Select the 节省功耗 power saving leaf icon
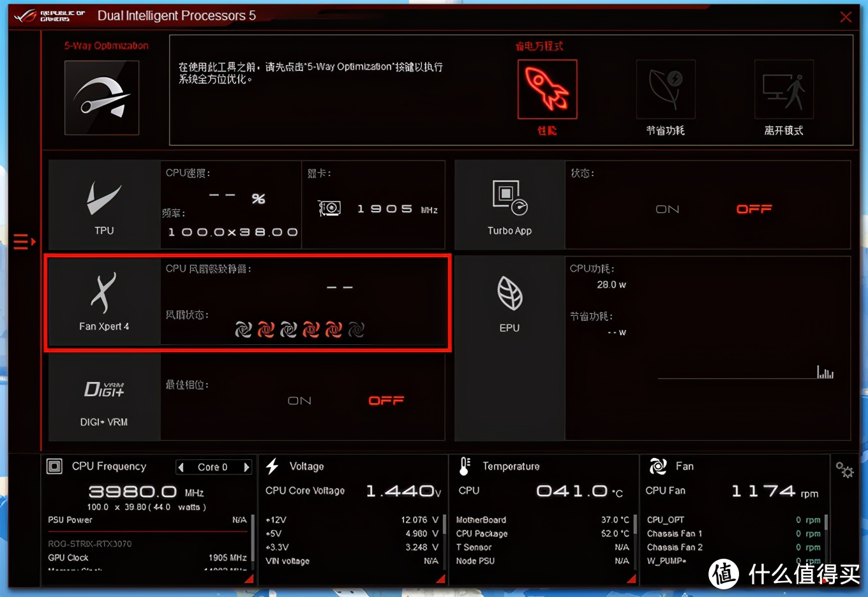Viewport: 868px width, 597px height. tap(666, 89)
